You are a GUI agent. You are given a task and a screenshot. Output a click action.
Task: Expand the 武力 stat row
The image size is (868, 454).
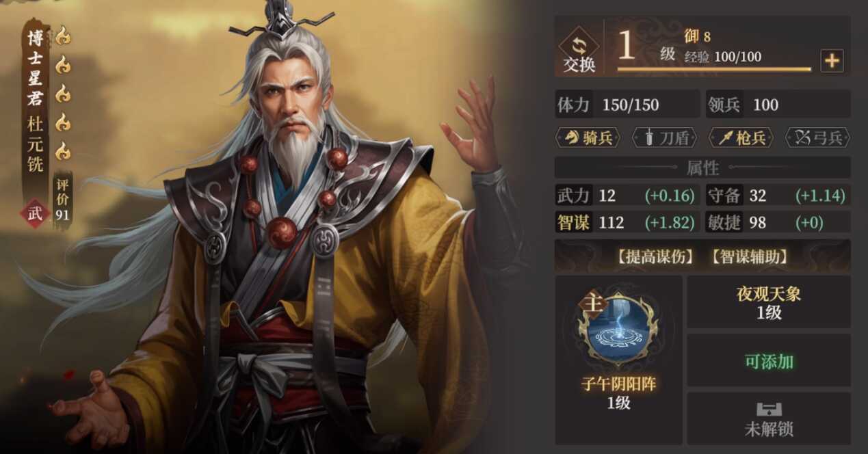click(626, 196)
